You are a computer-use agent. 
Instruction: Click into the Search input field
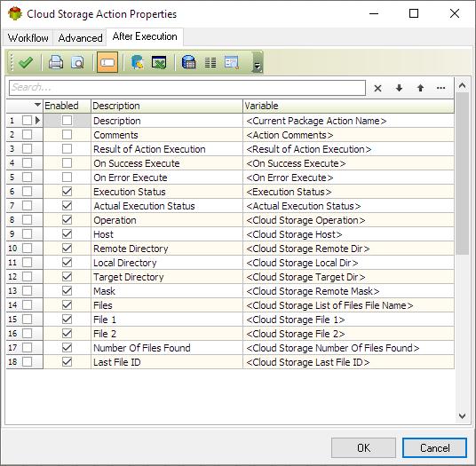coord(187,88)
